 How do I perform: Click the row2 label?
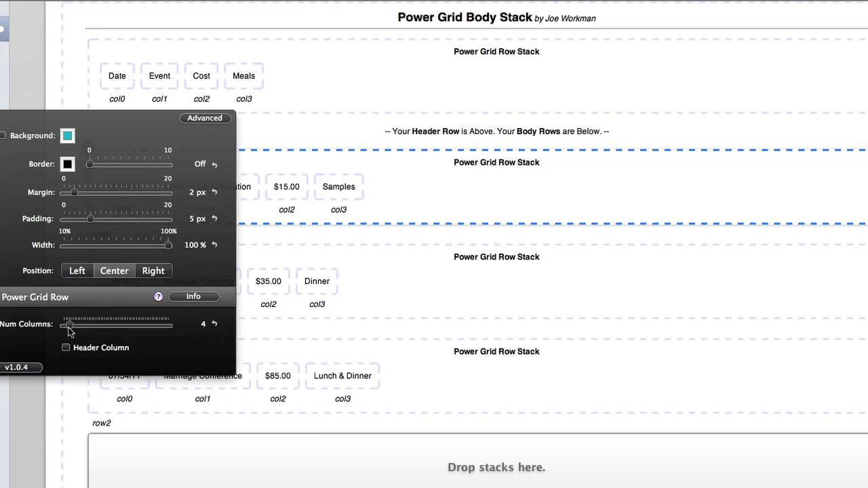[102, 423]
